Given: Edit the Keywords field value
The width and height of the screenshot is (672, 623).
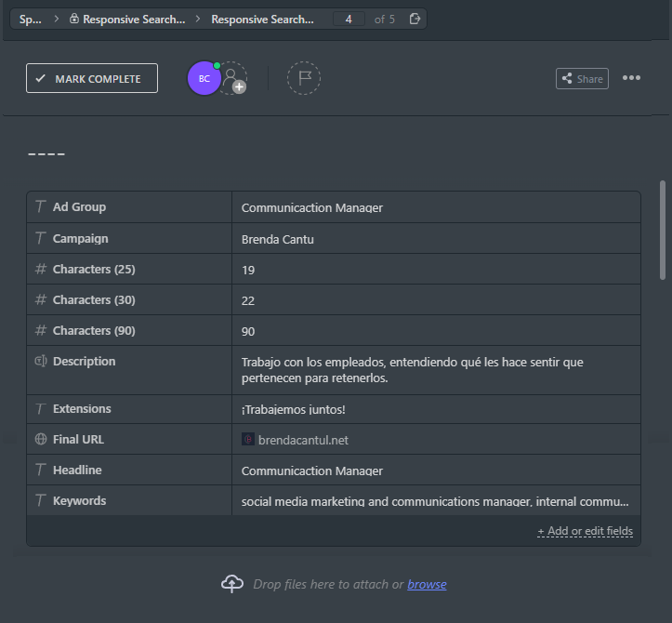Looking at the screenshot, I should tap(436, 501).
